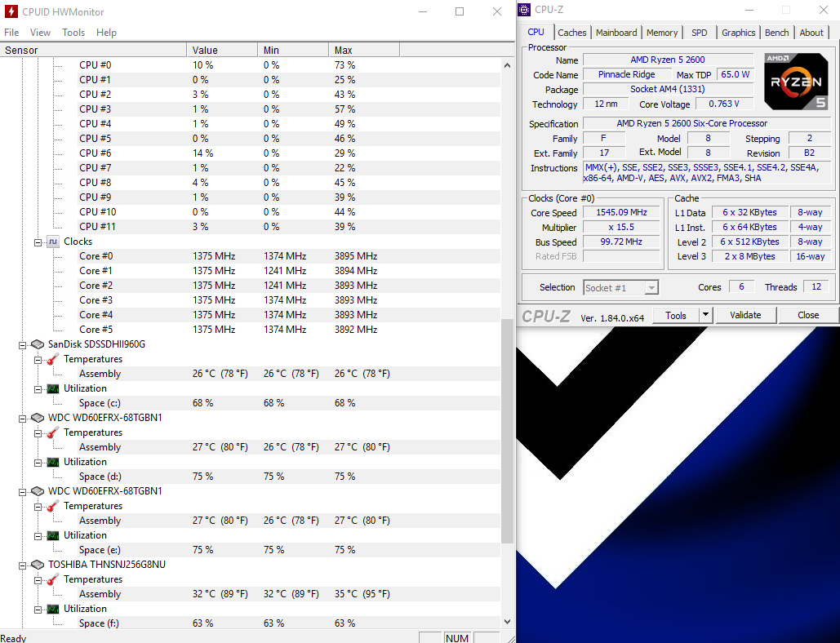Click the Level 3 cache value 2 x 8 MBytes

click(x=749, y=256)
